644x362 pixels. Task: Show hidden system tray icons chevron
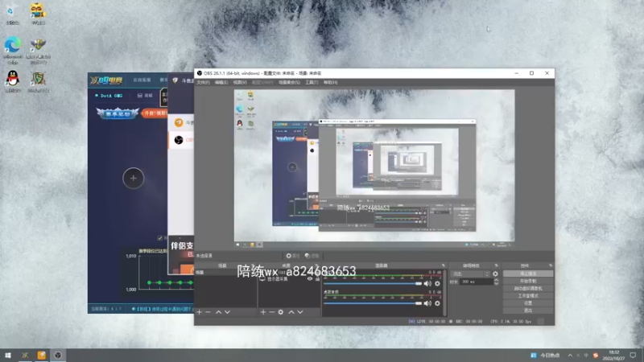[x=570, y=356]
